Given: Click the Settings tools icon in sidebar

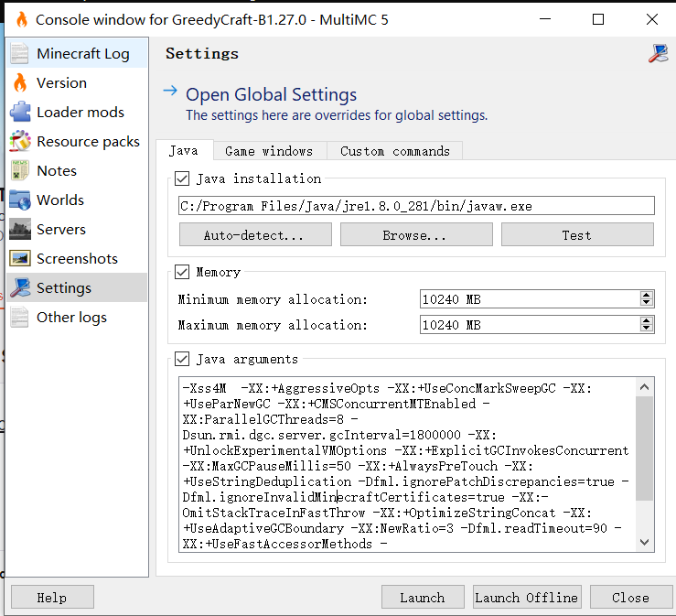Looking at the screenshot, I should [x=20, y=287].
